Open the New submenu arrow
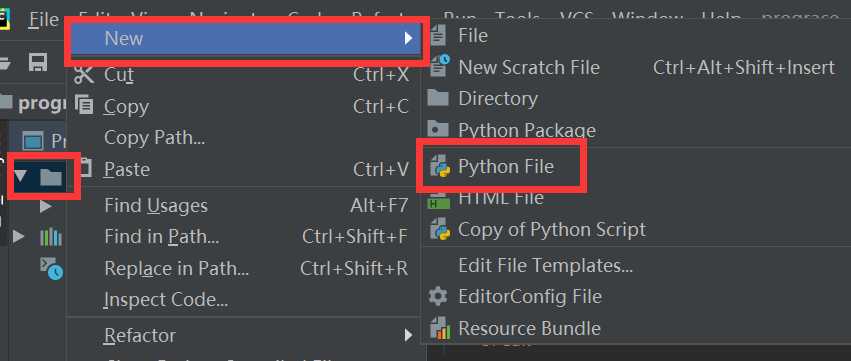The image size is (851, 361). pos(408,38)
